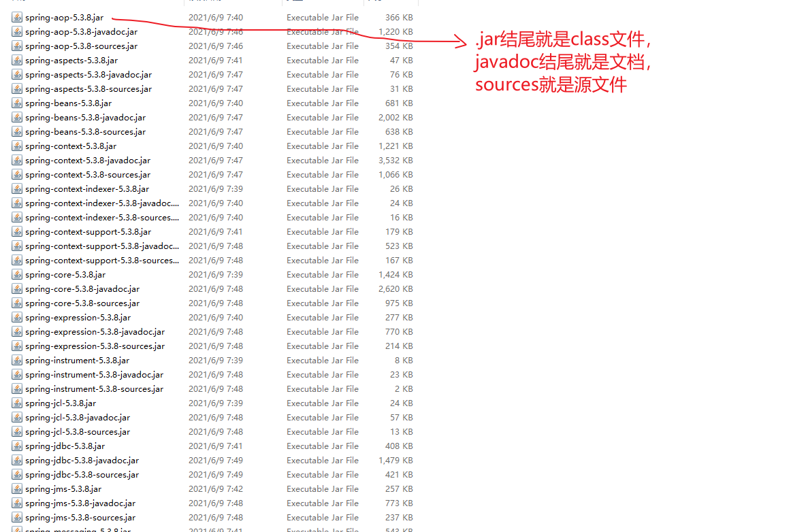The width and height of the screenshot is (791, 532).
Task: Select file name spring-jdbc-5.3.8-javadoc.jar
Action: click(82, 461)
